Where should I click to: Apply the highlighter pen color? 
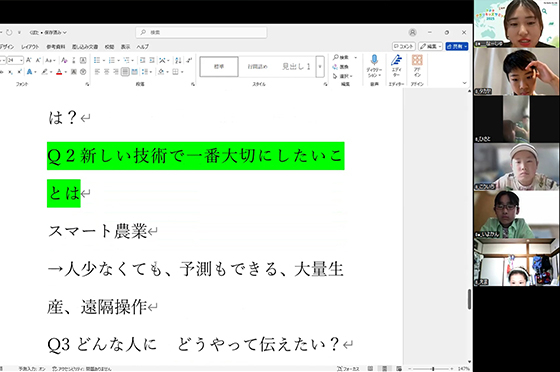pos(44,72)
